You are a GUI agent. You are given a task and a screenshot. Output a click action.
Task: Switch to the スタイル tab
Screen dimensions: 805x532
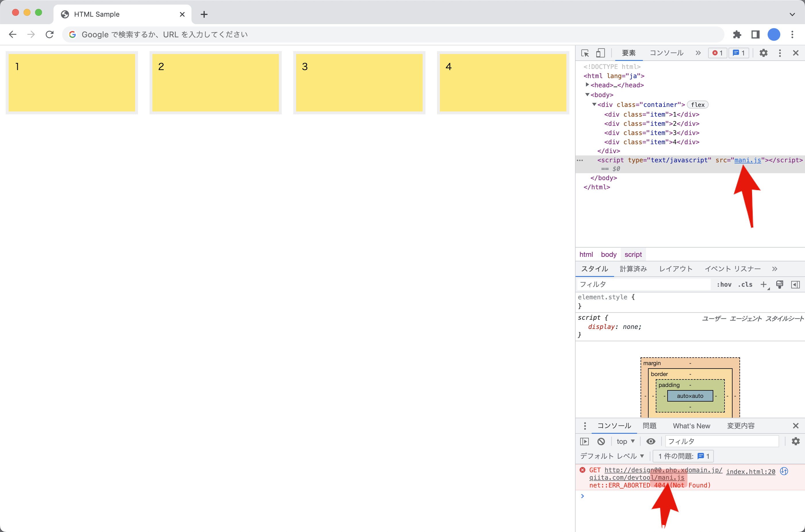(x=595, y=269)
